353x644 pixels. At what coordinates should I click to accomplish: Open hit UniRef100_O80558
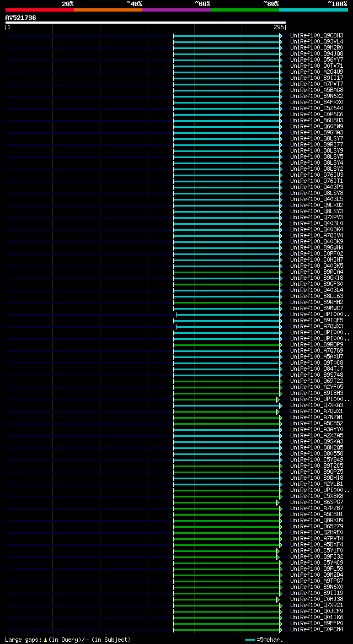click(317, 454)
